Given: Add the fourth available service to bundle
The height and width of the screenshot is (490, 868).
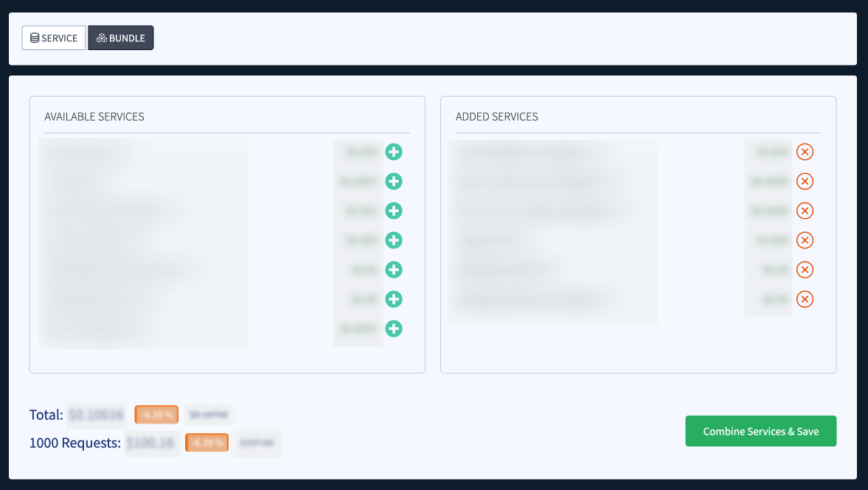Looking at the screenshot, I should [394, 240].
